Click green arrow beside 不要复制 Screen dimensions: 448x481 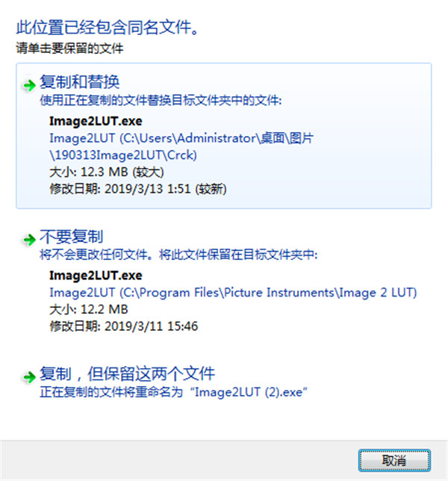pyautogui.click(x=29, y=239)
